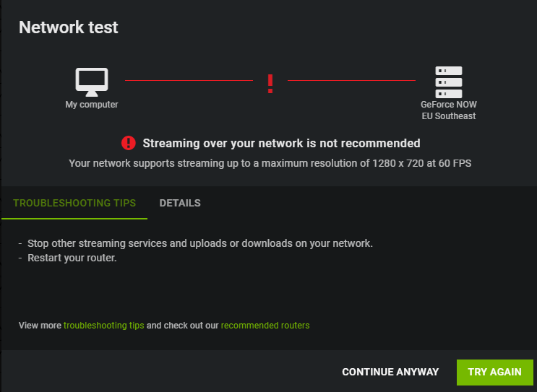The height and width of the screenshot is (392, 537).
Task: Click the EU Southeast region label
Action: click(x=449, y=116)
